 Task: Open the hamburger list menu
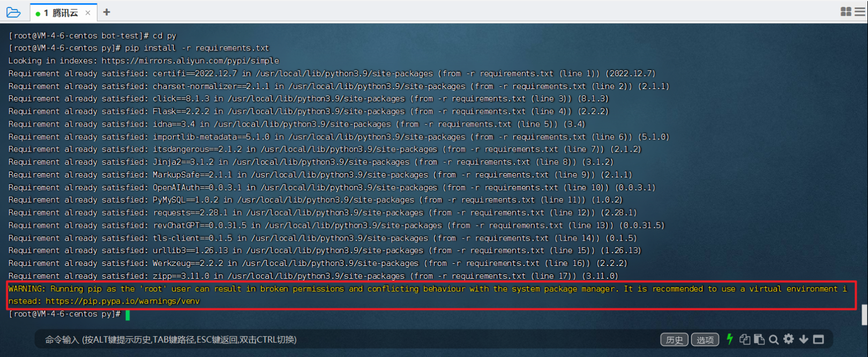click(859, 12)
